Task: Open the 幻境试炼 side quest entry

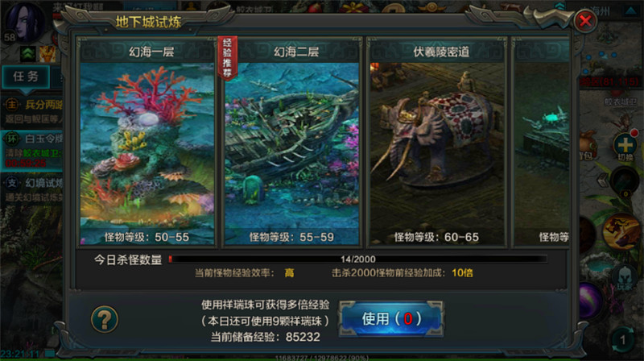Action: point(32,189)
